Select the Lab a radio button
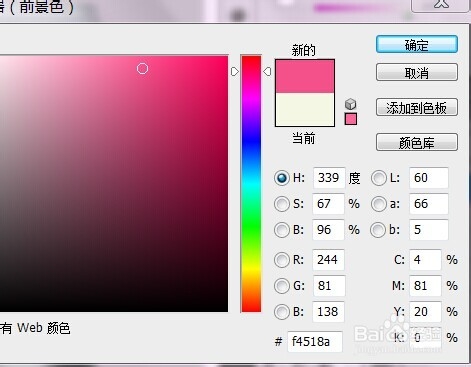Screen dimensions: 471x367 click(x=379, y=204)
